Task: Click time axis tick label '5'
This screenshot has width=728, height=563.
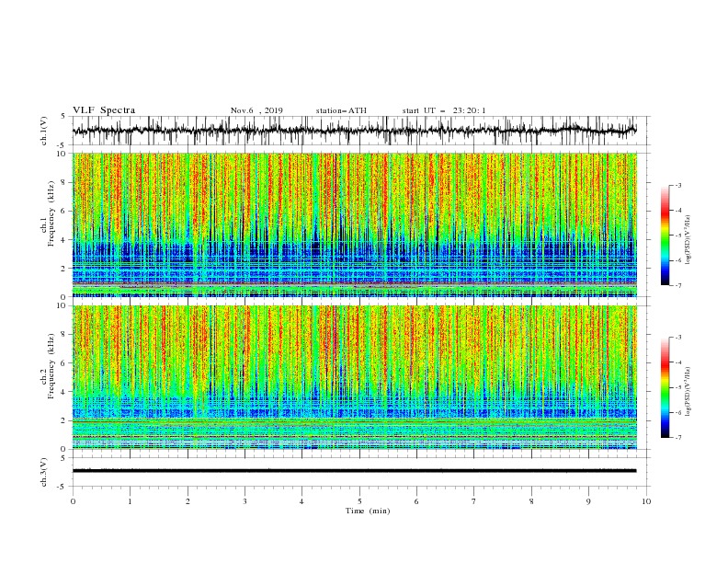Action: point(359,501)
